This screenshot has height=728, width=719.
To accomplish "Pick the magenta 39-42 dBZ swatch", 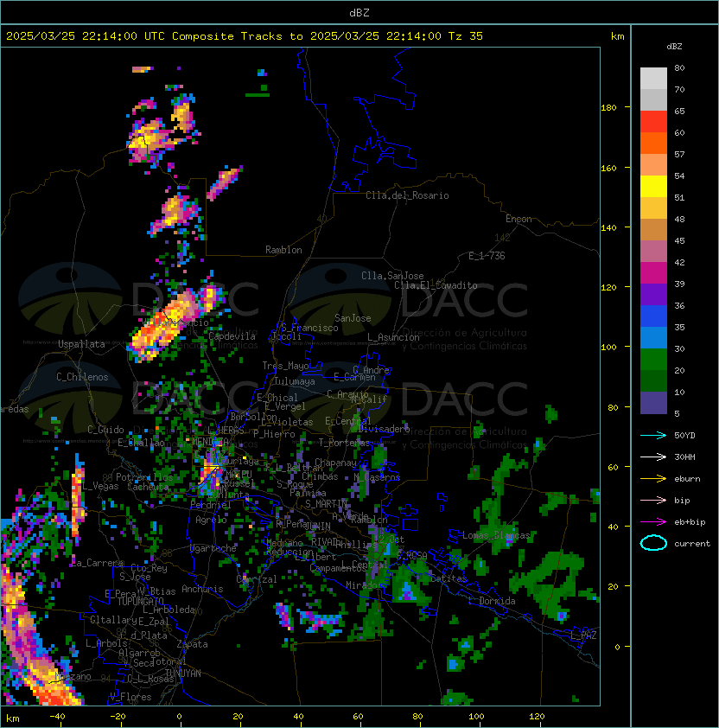I will [x=653, y=273].
